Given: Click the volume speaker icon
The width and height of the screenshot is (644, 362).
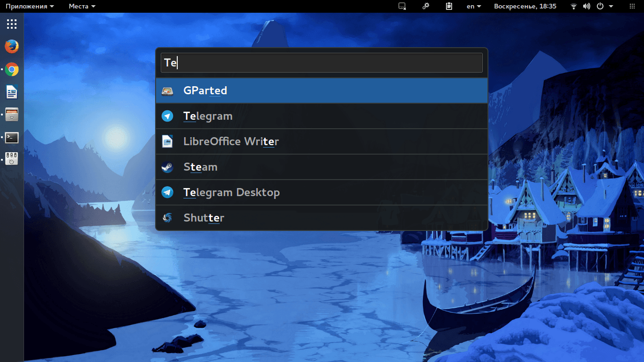Looking at the screenshot, I should [x=586, y=6].
